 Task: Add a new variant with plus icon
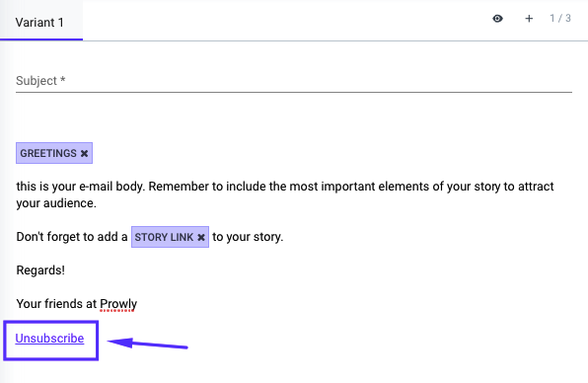click(x=529, y=19)
